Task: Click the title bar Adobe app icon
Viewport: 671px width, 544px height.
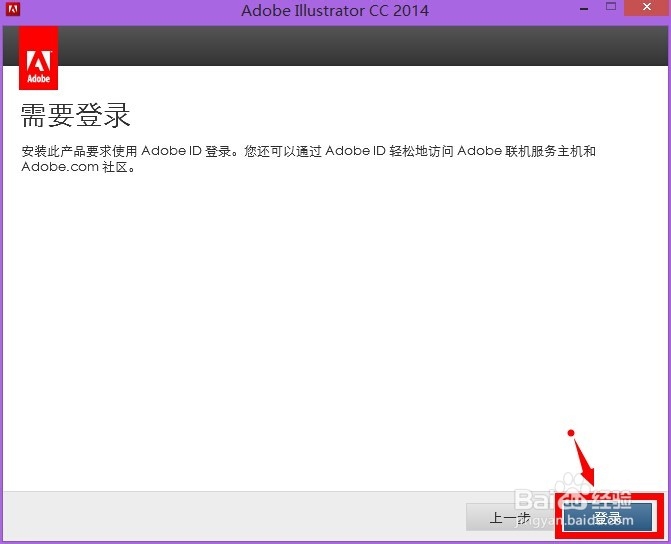Action: [12, 9]
